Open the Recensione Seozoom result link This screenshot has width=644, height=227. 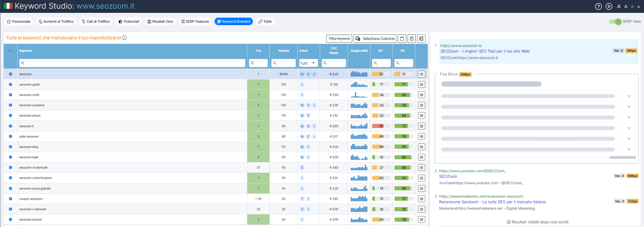(492, 202)
